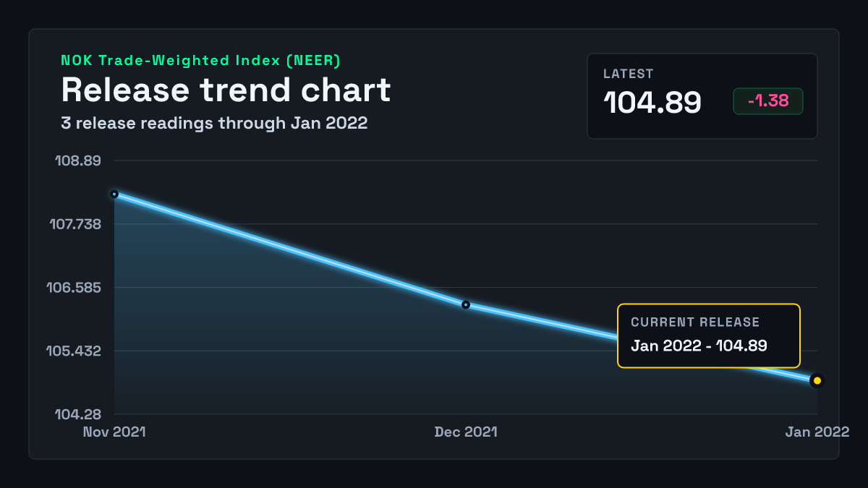Click the Nov 2021 x-axis label
This screenshot has height=488, width=868.
[x=114, y=432]
